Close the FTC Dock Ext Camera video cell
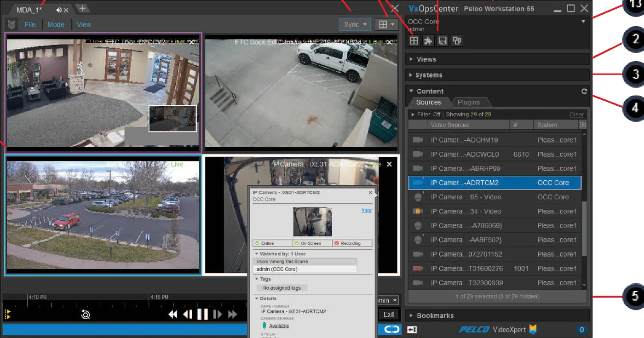 coord(389,42)
